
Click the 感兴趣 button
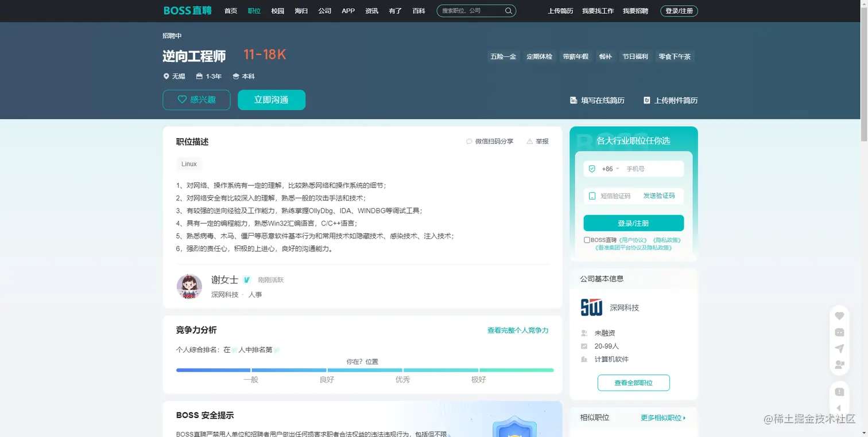(x=196, y=100)
